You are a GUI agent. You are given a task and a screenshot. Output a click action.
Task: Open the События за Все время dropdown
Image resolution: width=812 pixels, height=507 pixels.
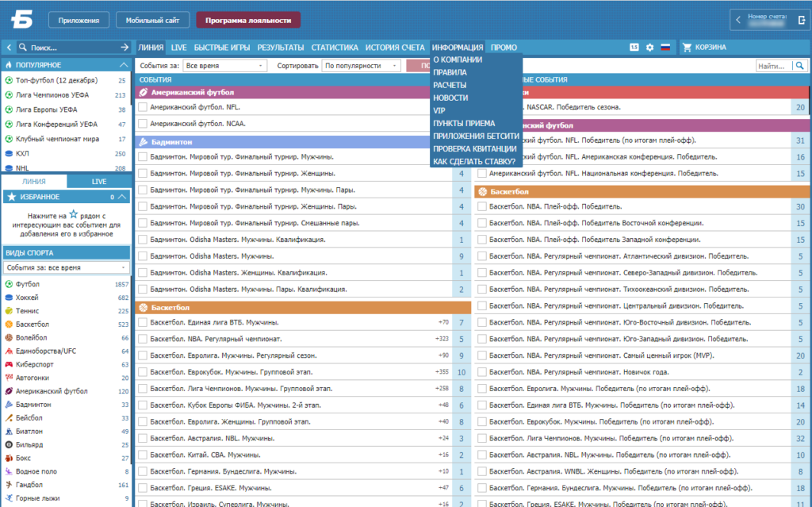coord(224,66)
